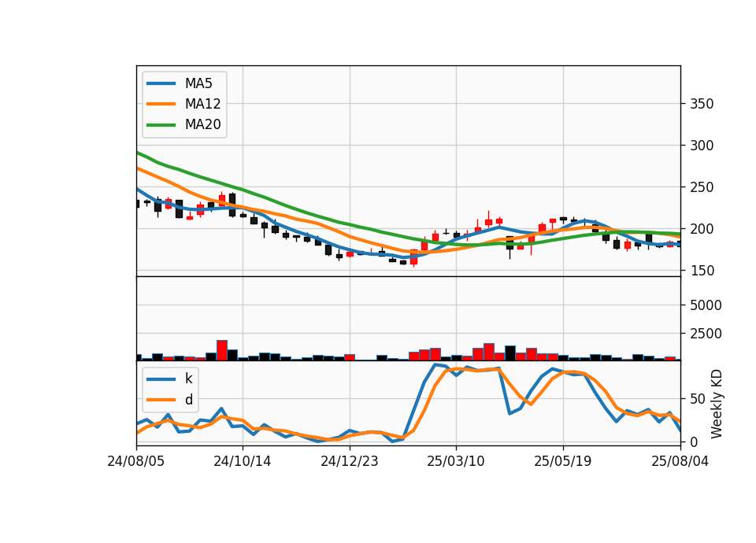Click the MA20 legend label
756x543 pixels.
[202, 124]
